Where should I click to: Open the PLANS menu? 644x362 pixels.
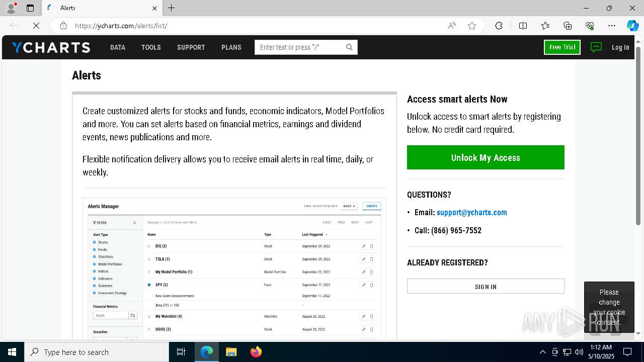231,47
